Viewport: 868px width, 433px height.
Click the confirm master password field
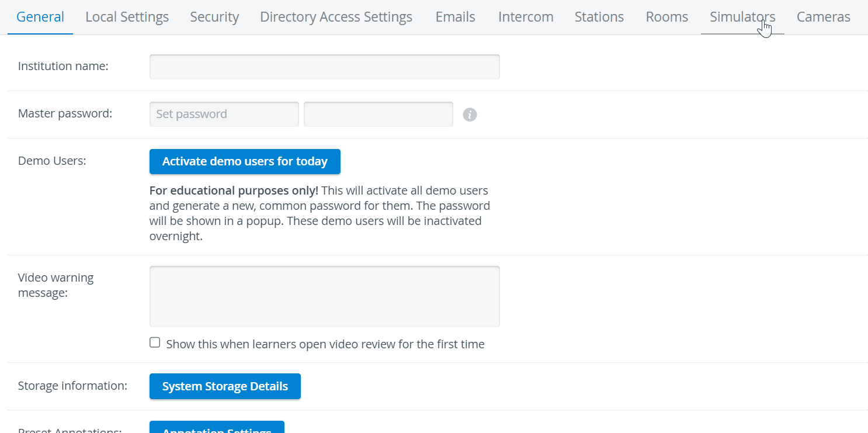[x=379, y=114]
